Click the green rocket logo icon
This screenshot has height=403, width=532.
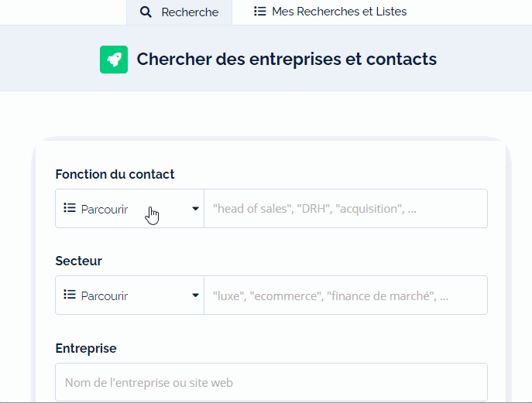[114, 60]
